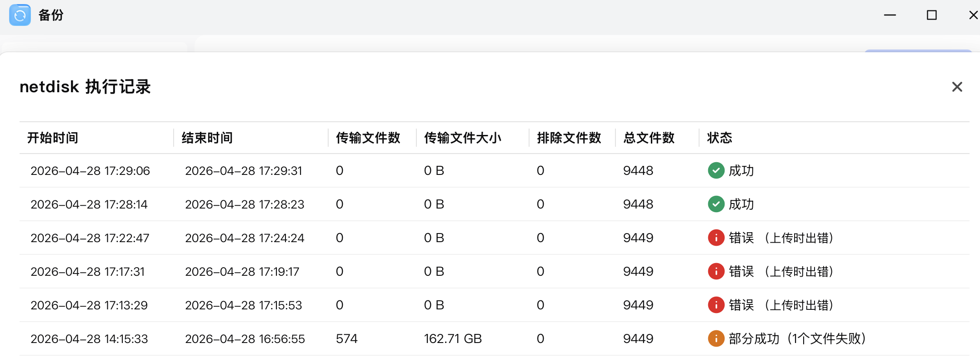980x358 pixels.
Task: Click the 传输文件数 column header
Action: 368,138
